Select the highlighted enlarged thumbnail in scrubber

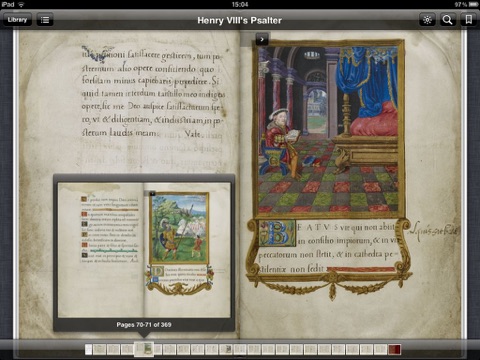144,349
